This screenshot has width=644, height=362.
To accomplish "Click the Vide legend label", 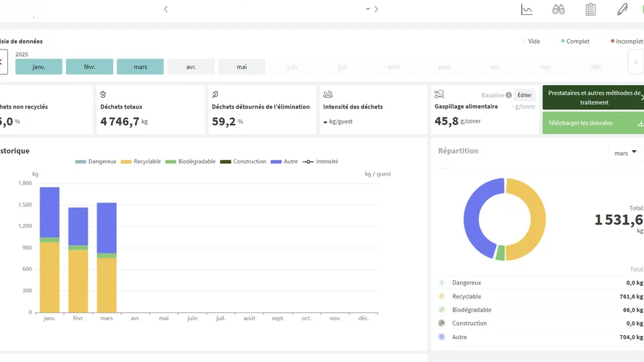I will pos(534,41).
